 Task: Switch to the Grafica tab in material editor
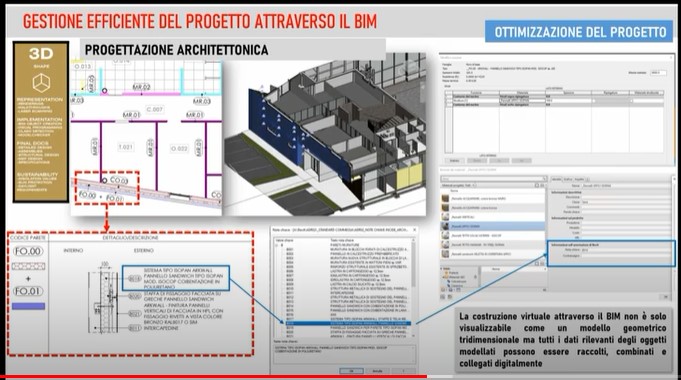pos(568,179)
